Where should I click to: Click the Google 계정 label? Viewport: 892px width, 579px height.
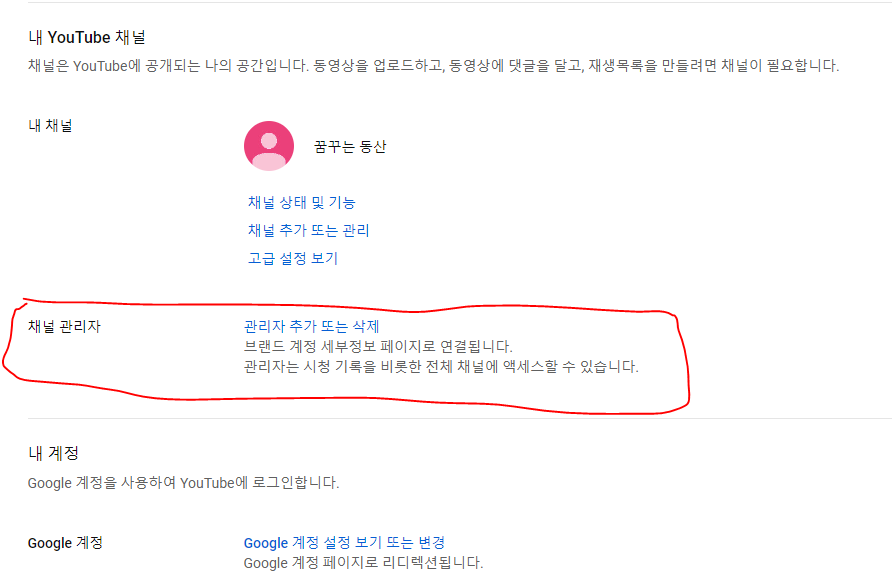[x=65, y=543]
